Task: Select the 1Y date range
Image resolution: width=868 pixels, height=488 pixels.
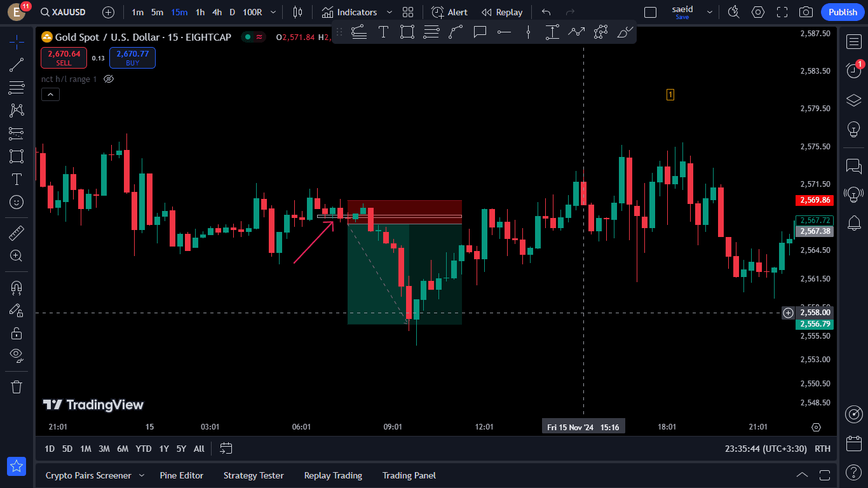Action: tap(164, 449)
